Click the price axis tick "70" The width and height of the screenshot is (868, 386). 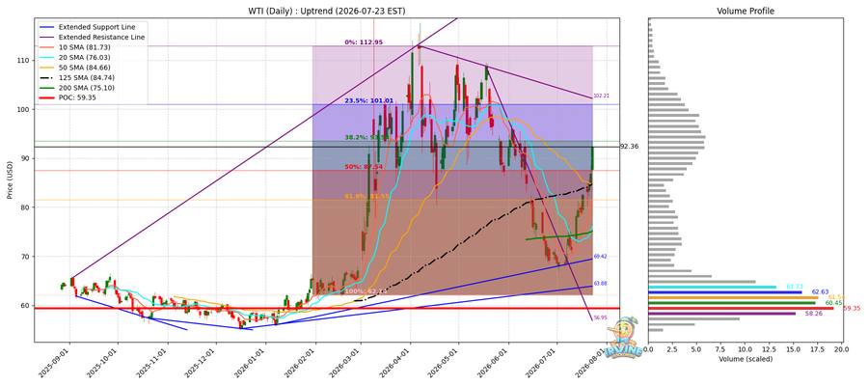[x=26, y=257]
